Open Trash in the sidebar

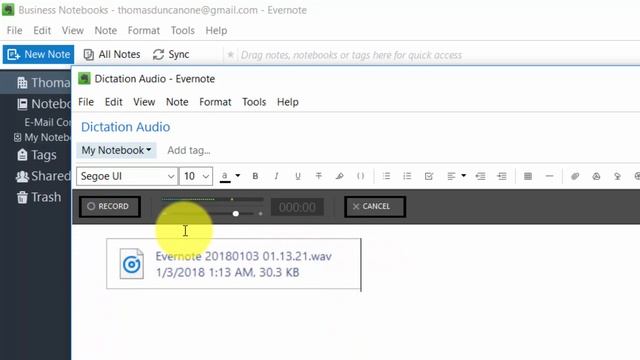[39, 197]
